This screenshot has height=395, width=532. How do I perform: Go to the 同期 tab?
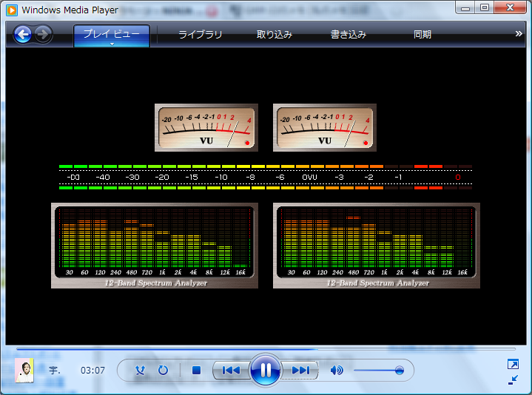pos(422,35)
